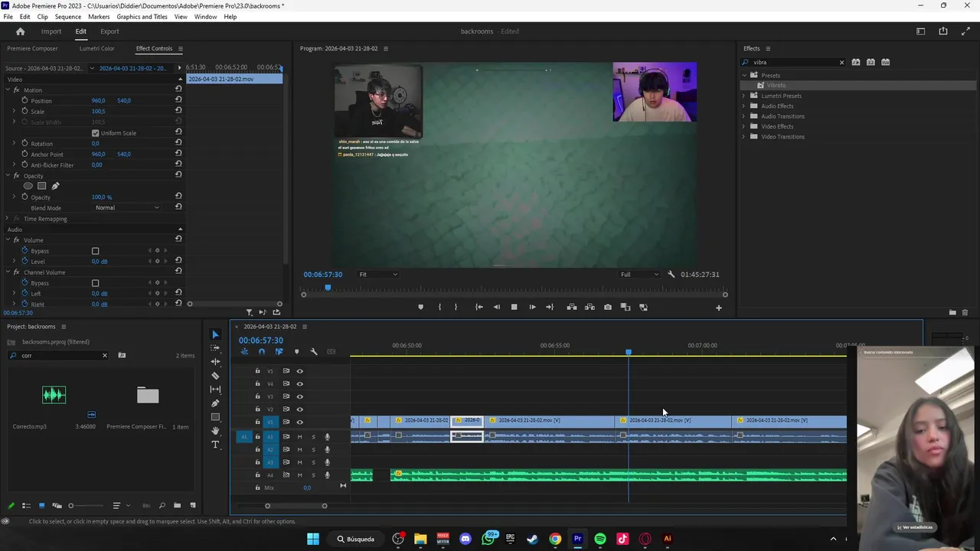Stop playback in Program monitor

click(514, 307)
